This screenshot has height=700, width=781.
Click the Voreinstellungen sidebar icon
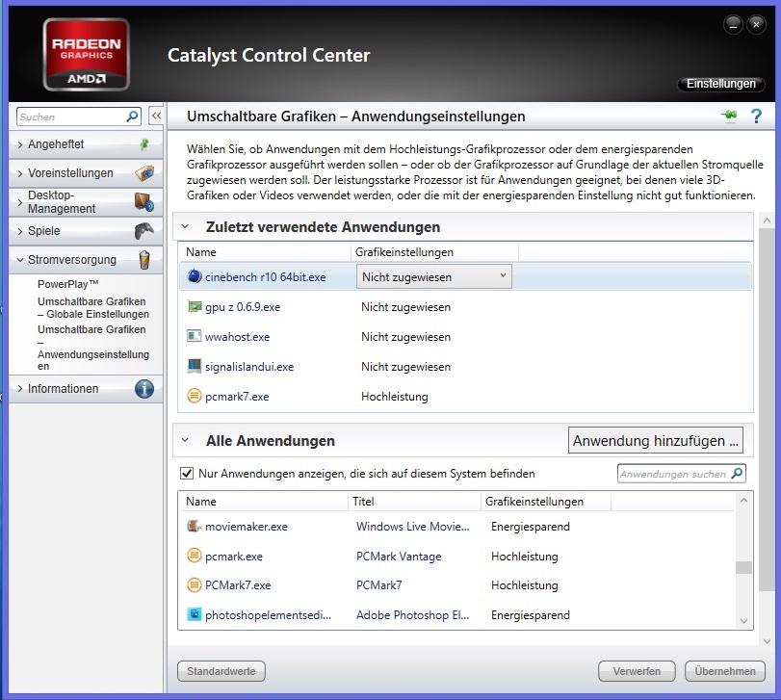click(x=144, y=173)
